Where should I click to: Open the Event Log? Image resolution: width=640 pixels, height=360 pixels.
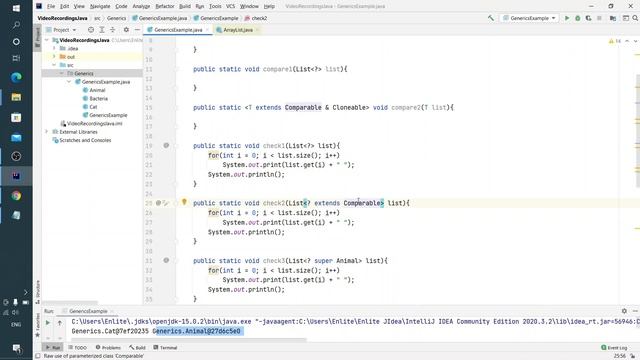pyautogui.click(x=614, y=347)
